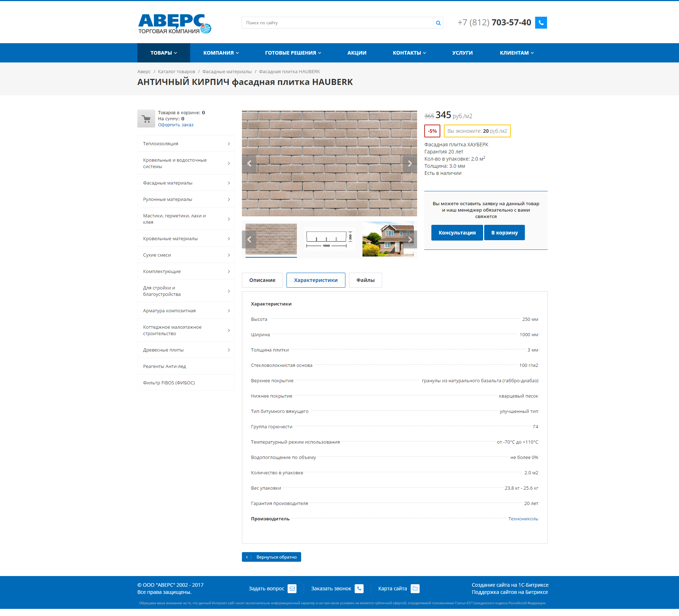Open Для стройки и благоустройства category
Viewport: 679px width, 616px height.
click(186, 291)
